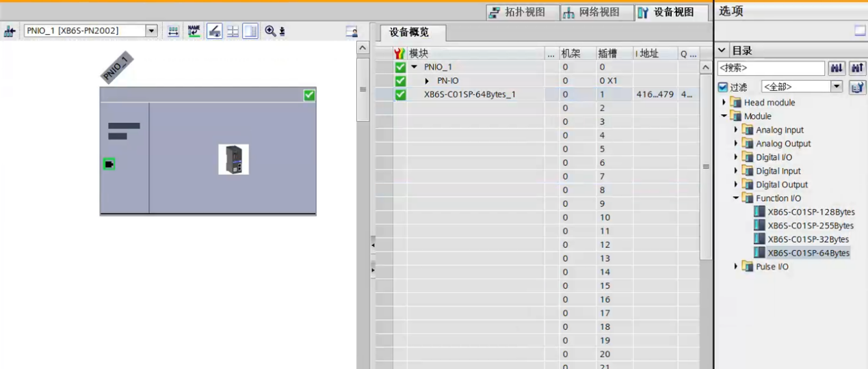This screenshot has height=369, width=868.
Task: Toggle the 过滤 filter checkbox
Action: point(723,87)
